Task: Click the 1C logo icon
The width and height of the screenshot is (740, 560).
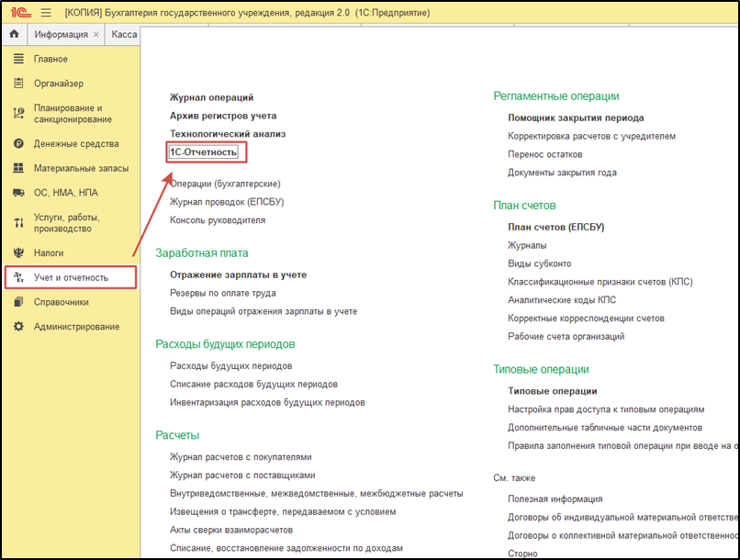Action: (20, 13)
